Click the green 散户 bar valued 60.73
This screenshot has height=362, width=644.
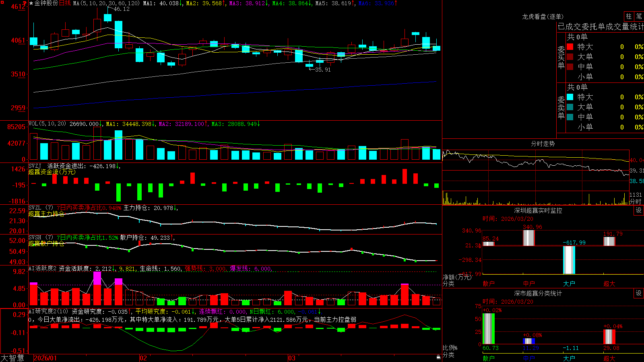[489, 329]
